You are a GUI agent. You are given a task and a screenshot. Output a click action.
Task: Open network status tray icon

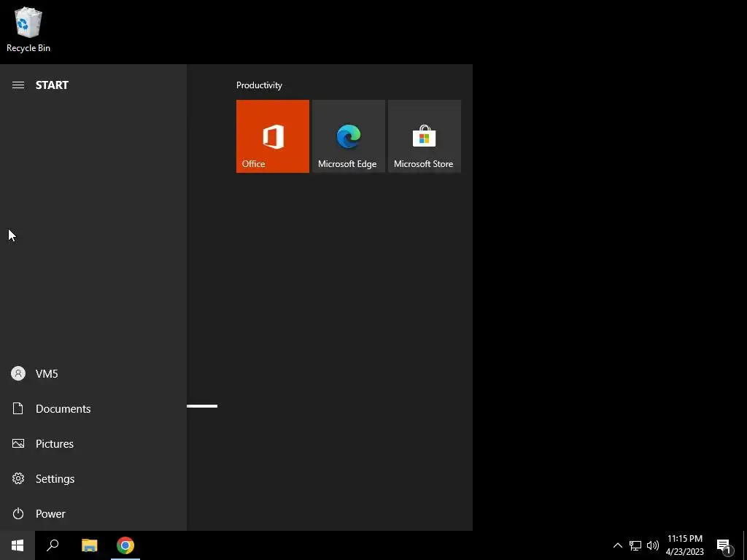point(635,545)
